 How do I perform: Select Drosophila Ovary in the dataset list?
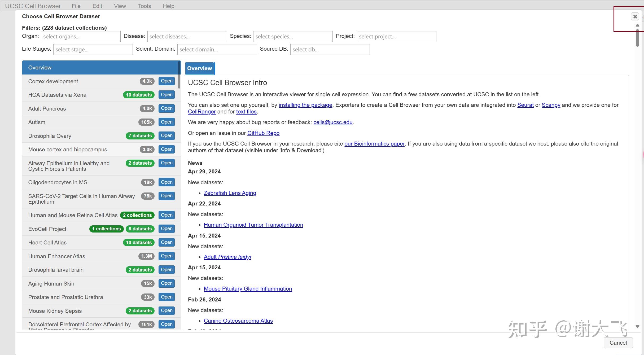[x=50, y=135]
